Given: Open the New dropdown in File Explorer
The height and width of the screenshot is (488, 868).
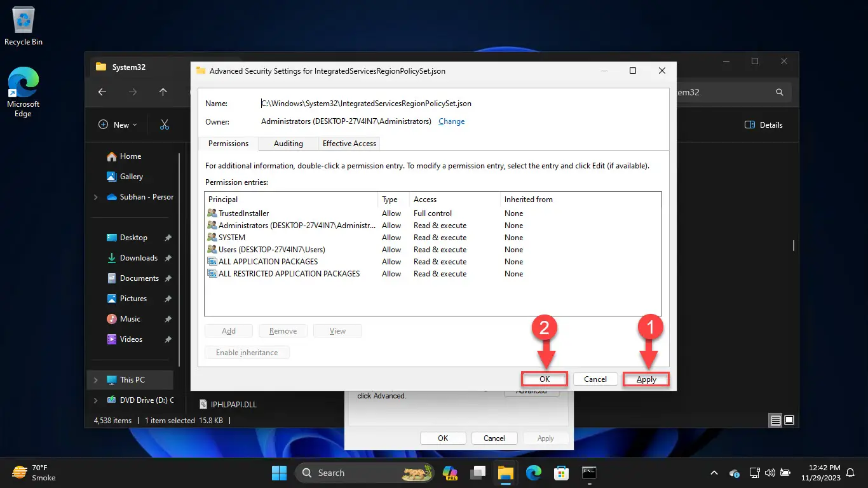Looking at the screenshot, I should click(x=118, y=125).
